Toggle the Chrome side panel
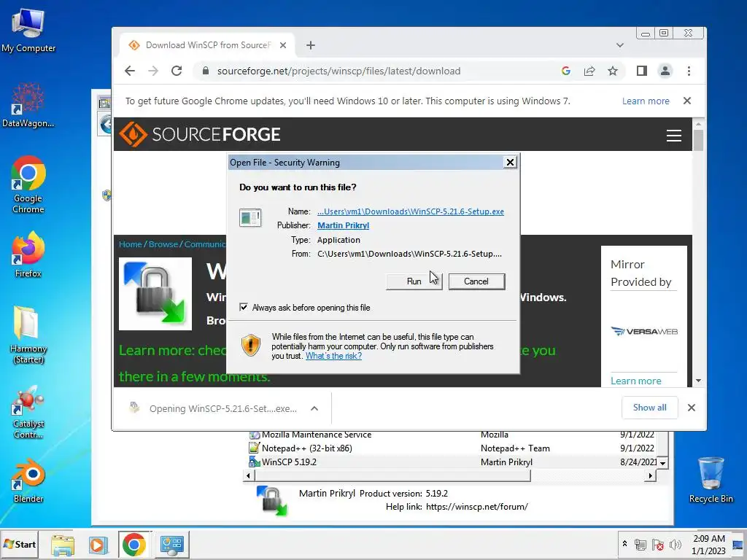This screenshot has height=560, width=747. 642,71
